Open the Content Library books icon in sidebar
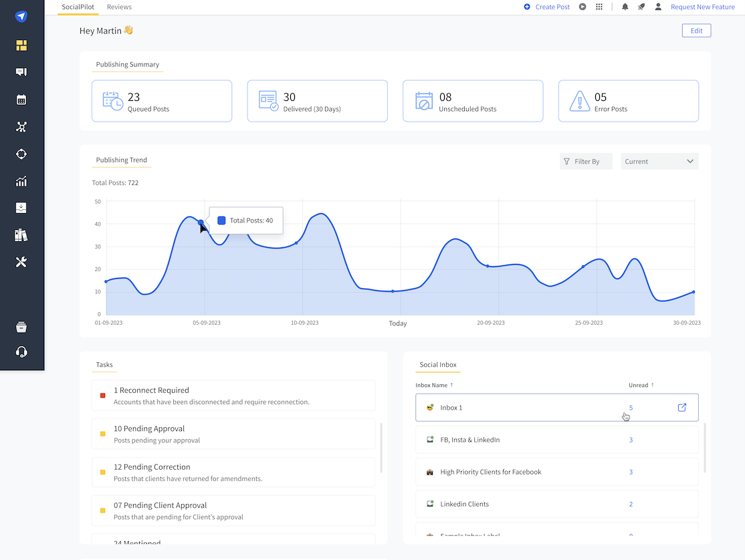The image size is (745, 560). pos(21,235)
